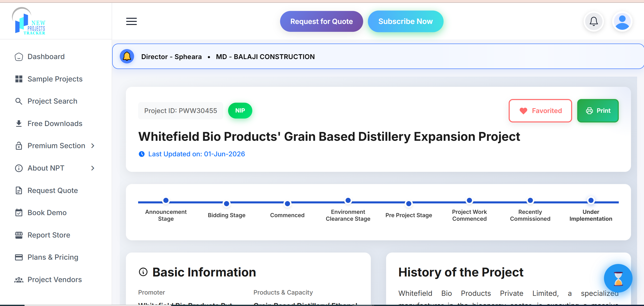The width and height of the screenshot is (644, 306).
Task: Toggle the Favorited button
Action: 540,111
